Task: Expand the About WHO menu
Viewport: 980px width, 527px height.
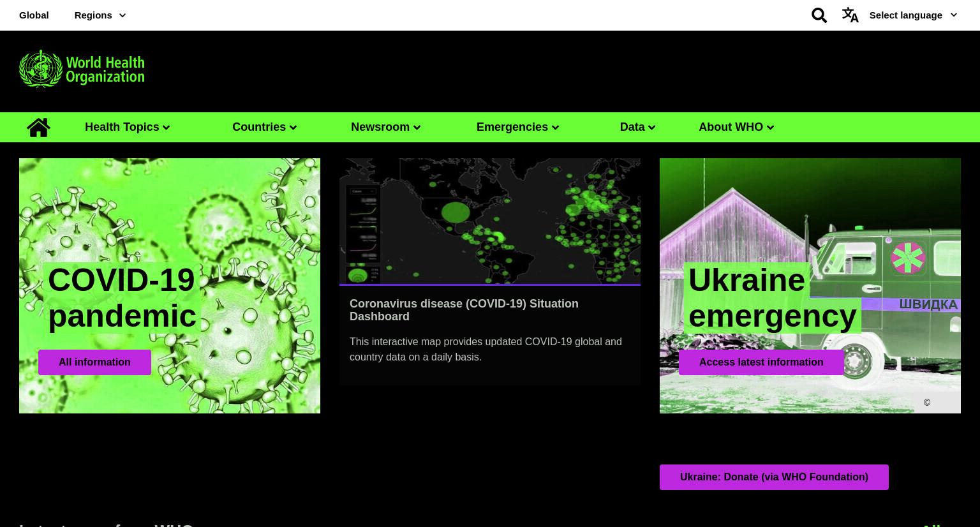Action: 736,127
